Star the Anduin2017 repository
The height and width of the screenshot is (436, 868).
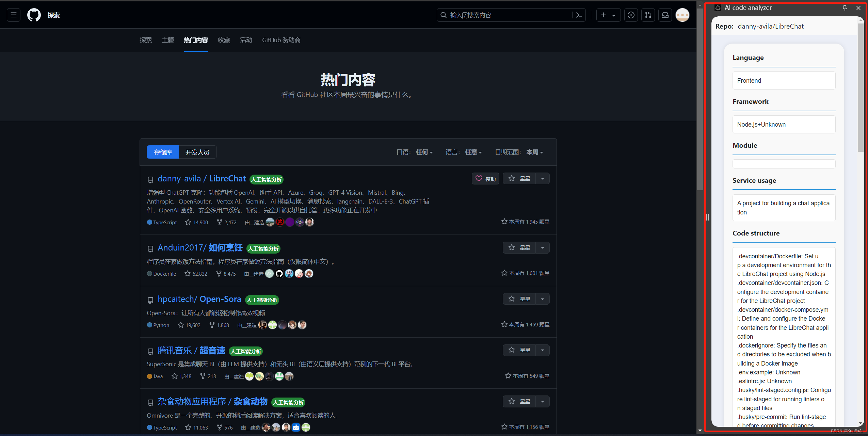519,247
